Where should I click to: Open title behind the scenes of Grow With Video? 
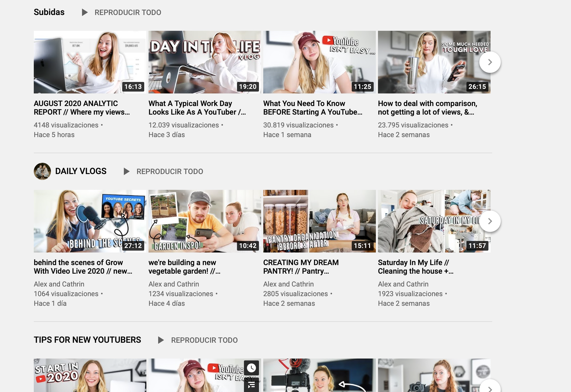click(83, 267)
